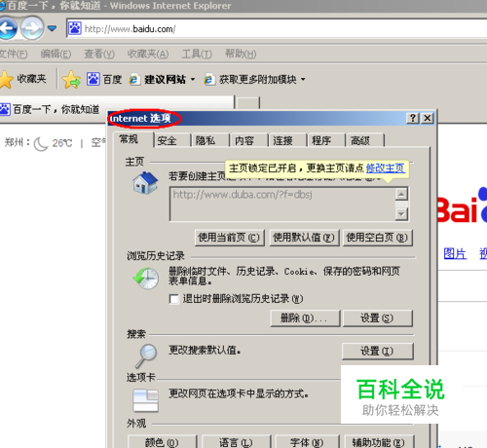The height and width of the screenshot is (448, 487).
Task: Toggle 退出时删除浏览历史记录 checkbox
Action: (x=174, y=299)
